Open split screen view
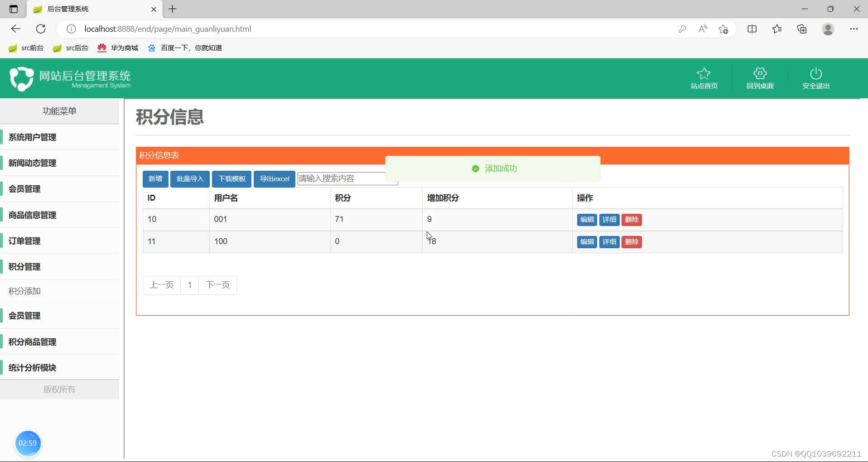868x462 pixels. tap(752, 29)
